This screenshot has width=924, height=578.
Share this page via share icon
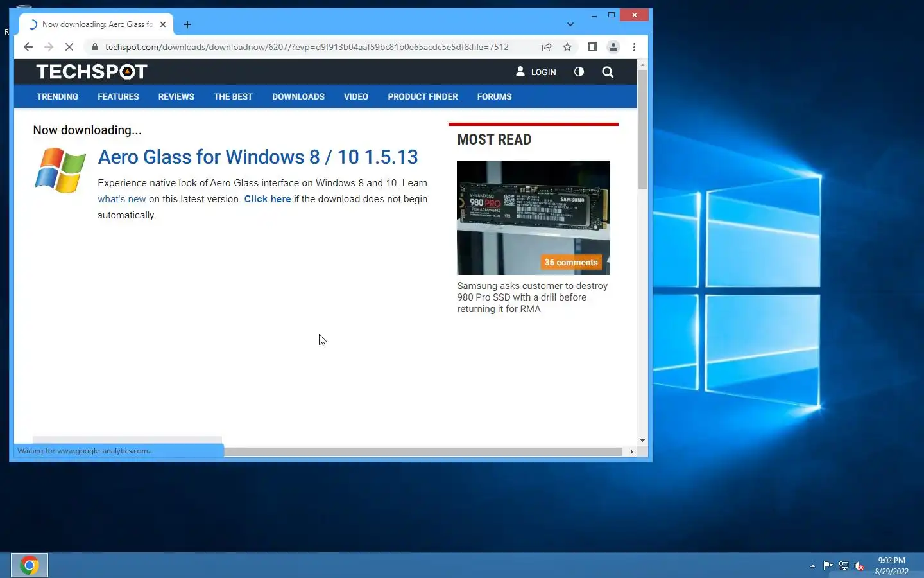pos(547,47)
